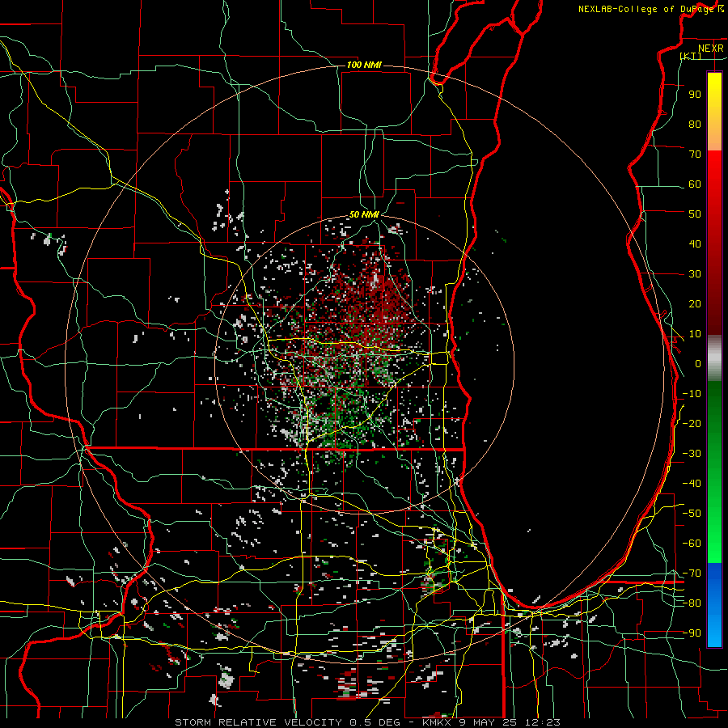Viewport: 728px width, 728px height.
Task: Pick the blue bottom segment of the color bar
Action: (714, 605)
